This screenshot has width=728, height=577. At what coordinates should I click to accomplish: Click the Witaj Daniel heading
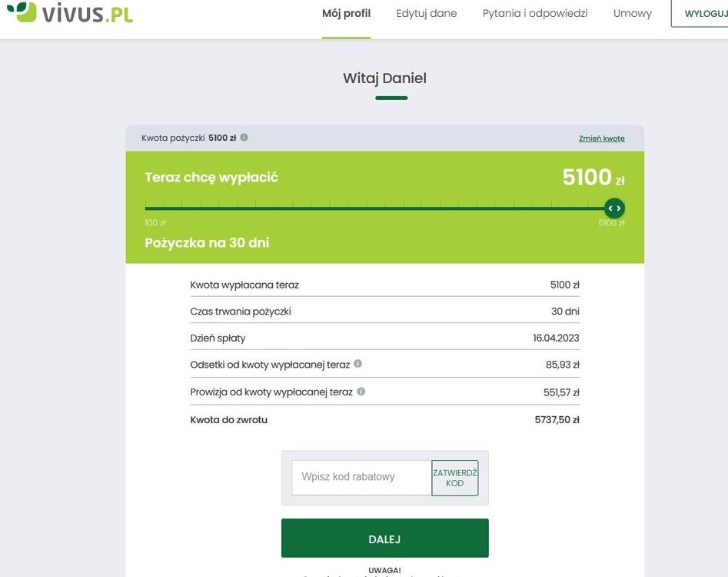point(384,78)
